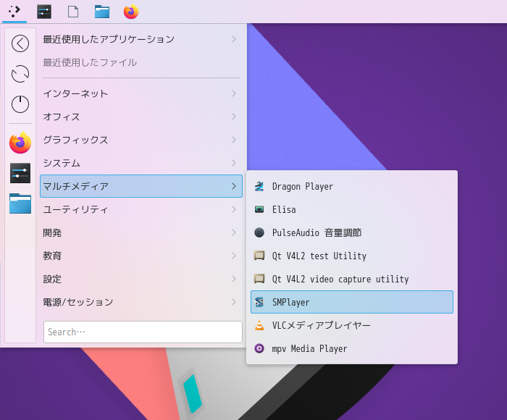Open Dolphin folder icon in favorites sidebar

(x=20, y=203)
